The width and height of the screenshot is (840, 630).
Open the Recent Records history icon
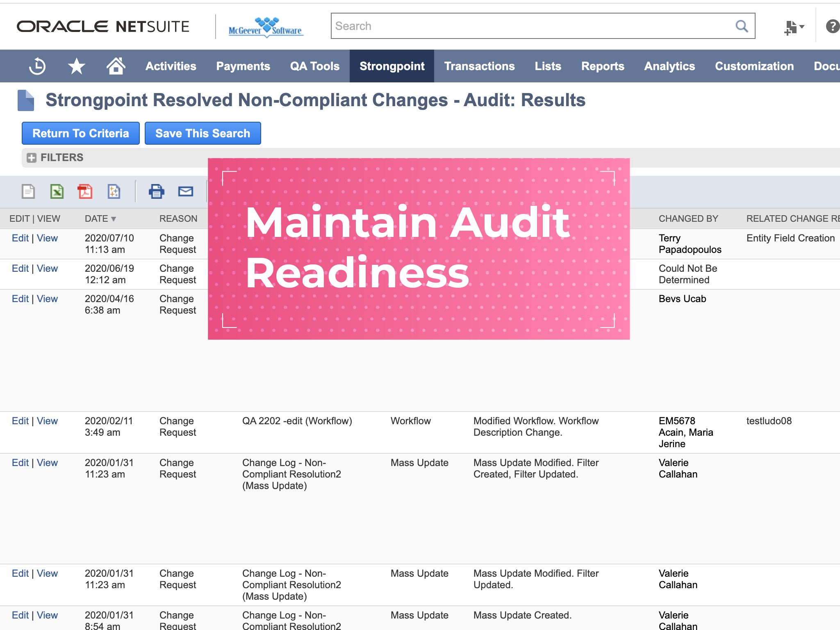point(37,66)
